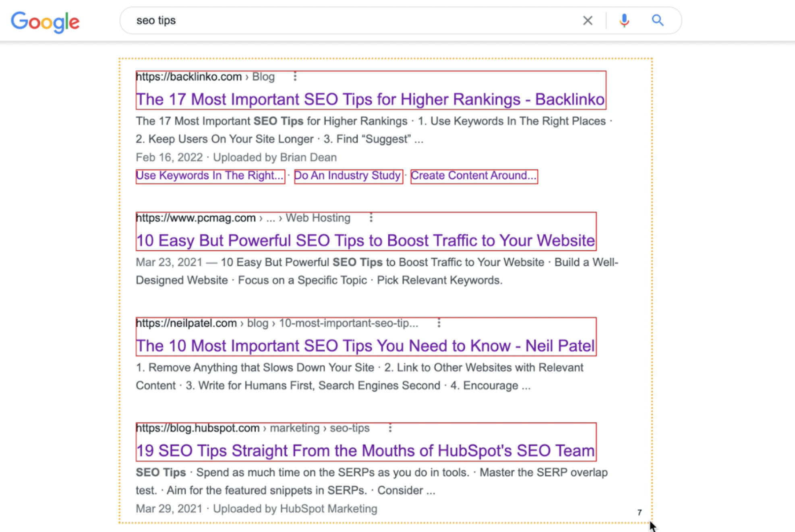Viewport: 795px width, 532px height.
Task: Clear the search box with the X icon
Action: click(x=588, y=21)
